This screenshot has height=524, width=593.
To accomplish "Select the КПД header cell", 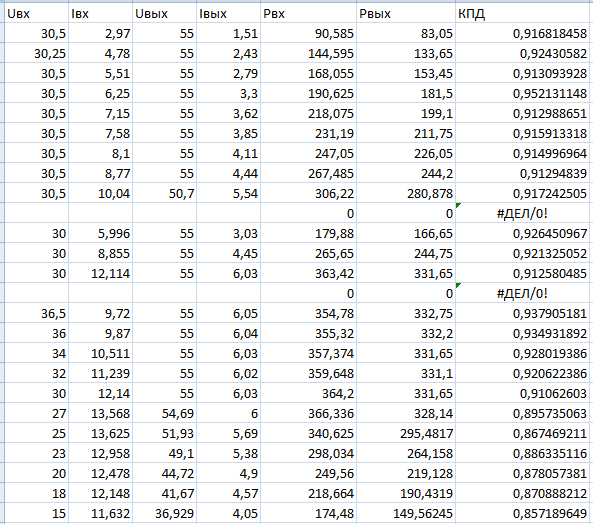I will point(524,14).
